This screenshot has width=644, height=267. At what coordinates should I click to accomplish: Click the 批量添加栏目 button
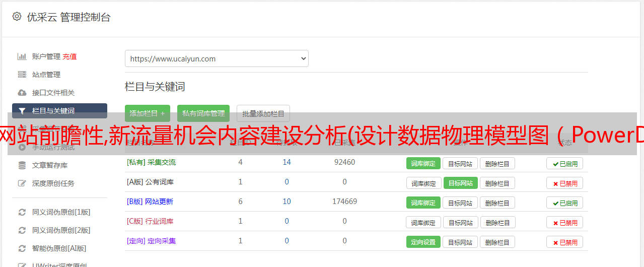263,113
